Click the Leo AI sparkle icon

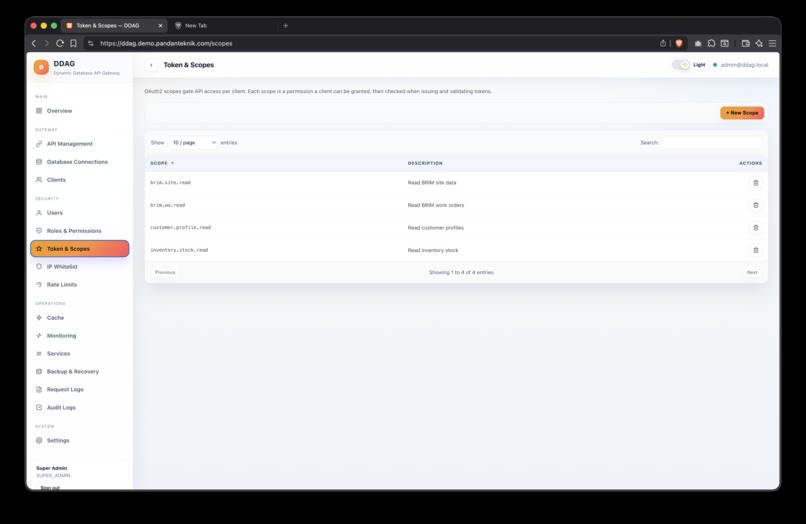coord(759,44)
